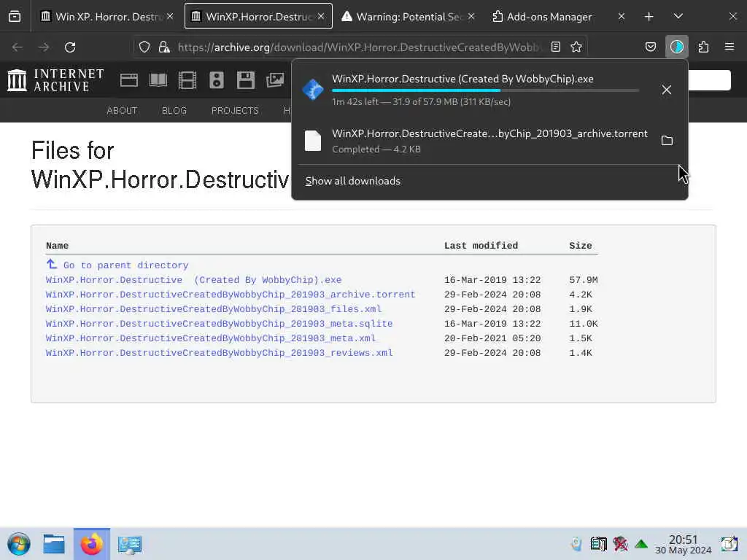Viewport: 747px width, 560px height.
Task: Click Show all downloads
Action: pos(353,181)
